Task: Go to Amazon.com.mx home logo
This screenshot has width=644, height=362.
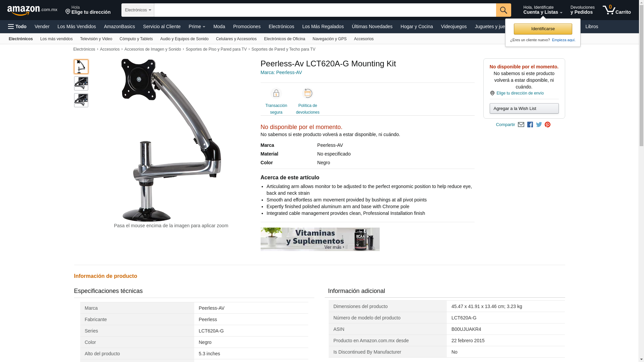Action: pyautogui.click(x=32, y=10)
